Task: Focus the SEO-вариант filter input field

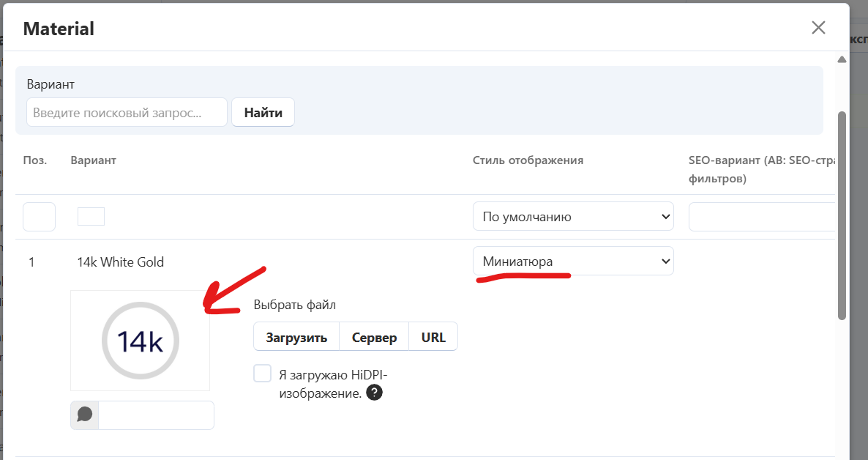Action: point(761,217)
